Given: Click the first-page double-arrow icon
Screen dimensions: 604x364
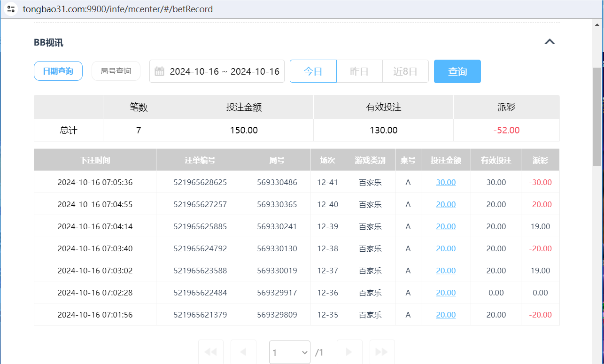Looking at the screenshot, I should pos(210,352).
